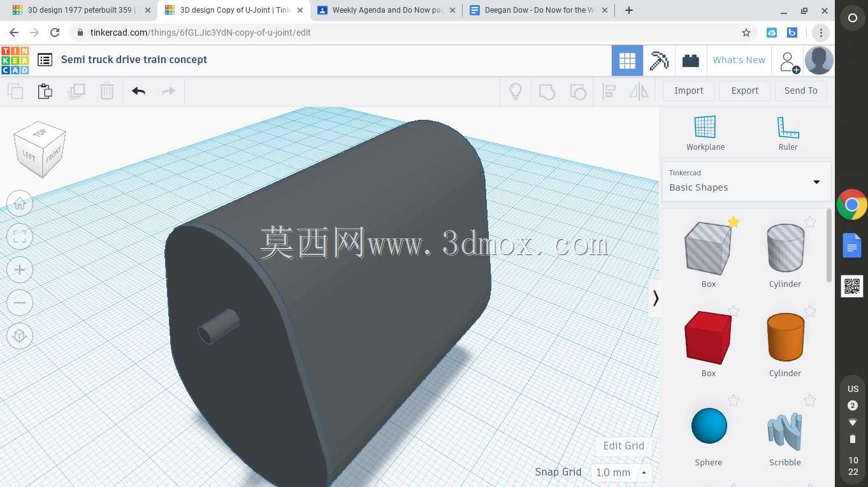Screen dimensions: 868x487
Task: Open the Blocks pickaxe mode
Action: (659, 61)
